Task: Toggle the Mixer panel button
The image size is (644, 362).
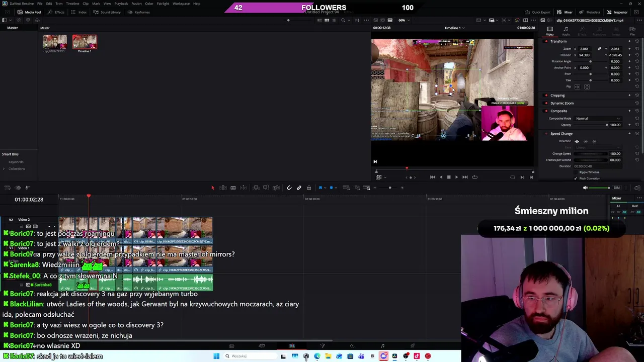Action: 566,12
